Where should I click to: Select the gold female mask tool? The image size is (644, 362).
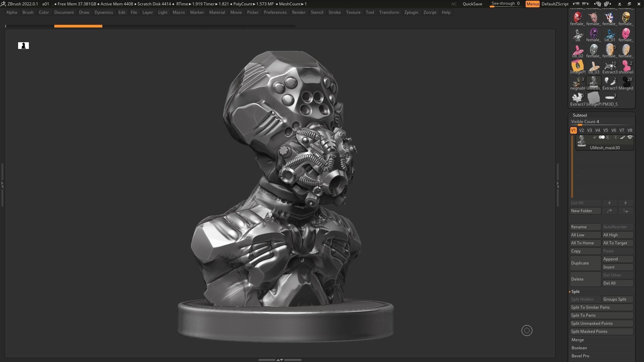tap(626, 18)
